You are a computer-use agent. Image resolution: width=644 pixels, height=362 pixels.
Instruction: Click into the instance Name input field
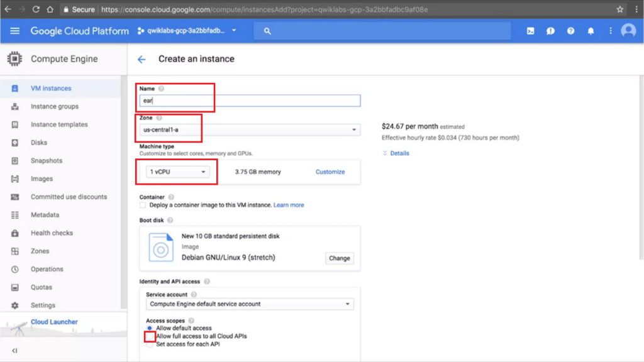coord(250,101)
